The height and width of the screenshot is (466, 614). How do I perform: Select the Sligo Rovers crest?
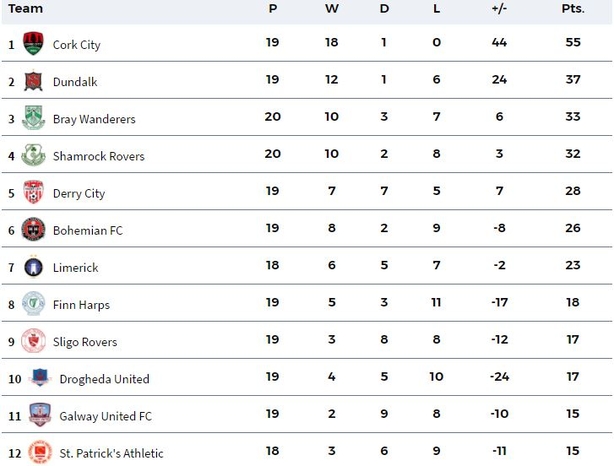point(33,340)
